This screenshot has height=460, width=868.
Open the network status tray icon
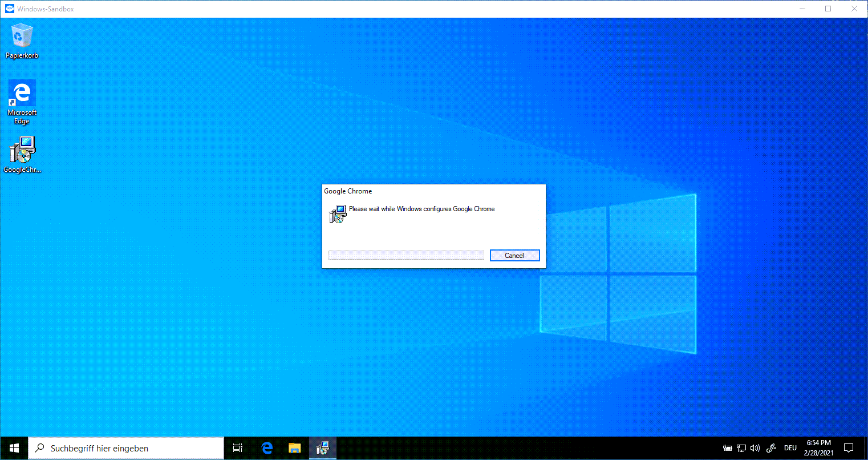tap(741, 448)
